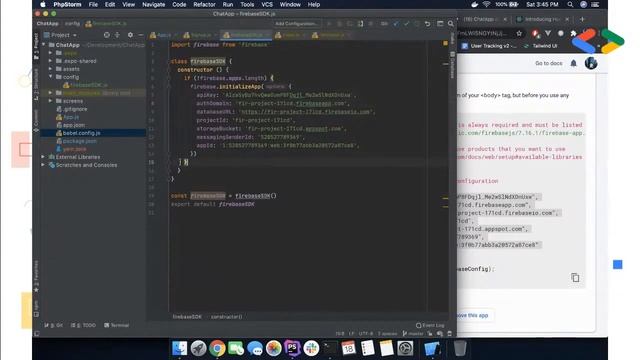Open the Project tool window side tab
The image size is (640, 360).
click(36, 46)
